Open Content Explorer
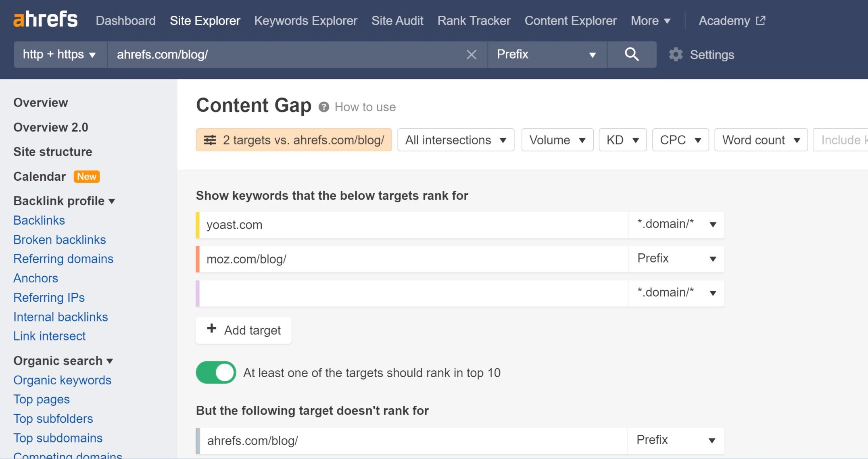The height and width of the screenshot is (459, 868). pos(571,21)
